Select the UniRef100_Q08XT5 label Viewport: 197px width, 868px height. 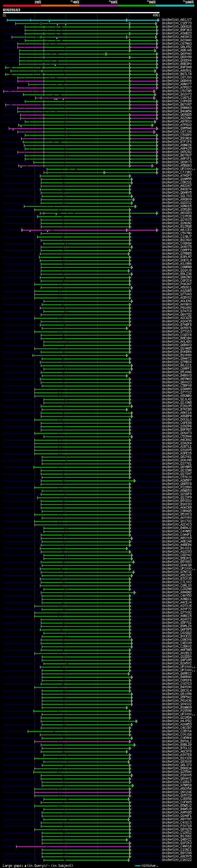[x=177, y=247]
